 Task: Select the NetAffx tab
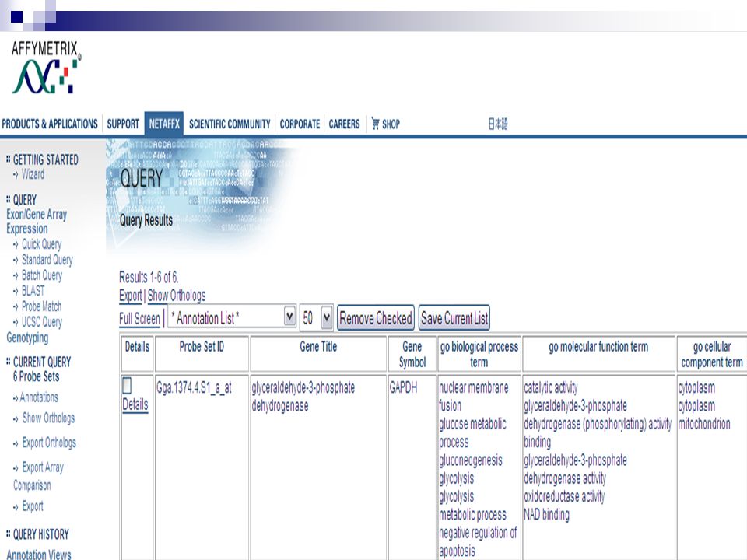pos(164,124)
